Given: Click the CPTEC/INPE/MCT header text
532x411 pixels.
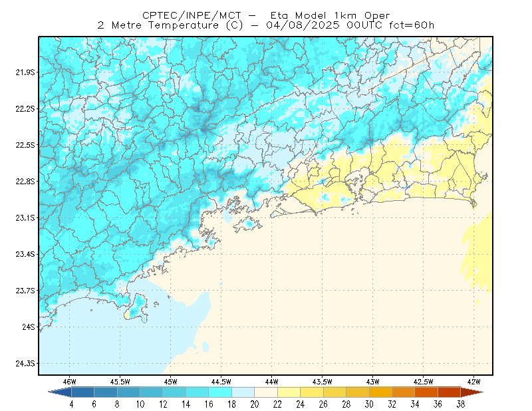Looking at the screenshot, I should point(192,15).
